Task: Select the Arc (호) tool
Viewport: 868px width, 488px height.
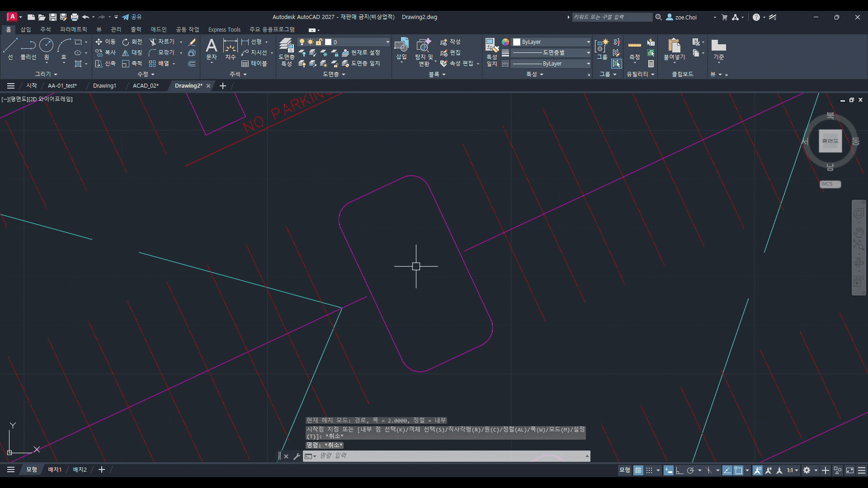Action: pos(64,49)
